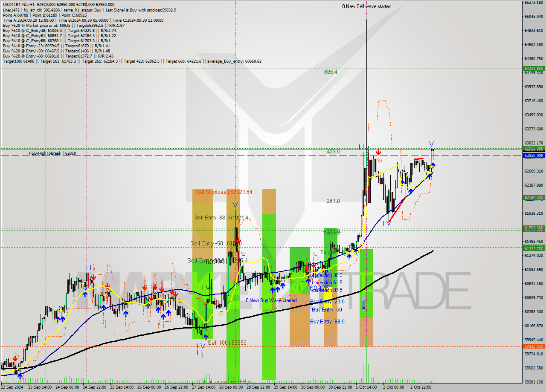Click the 423.6 Fibonacci level label

point(333,151)
